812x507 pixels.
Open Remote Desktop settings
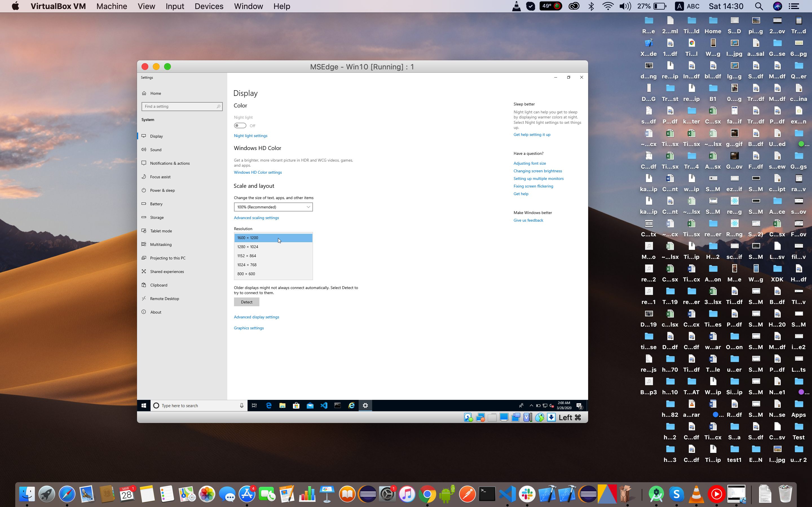click(x=182, y=298)
